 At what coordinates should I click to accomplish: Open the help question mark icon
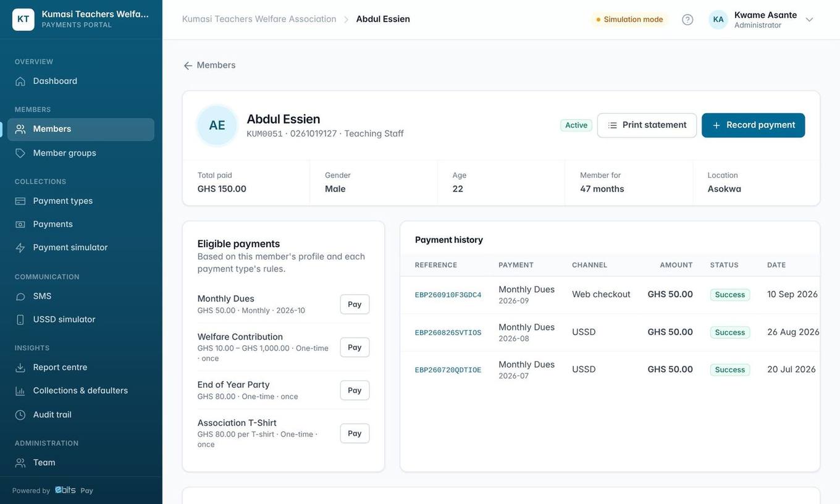pyautogui.click(x=687, y=19)
